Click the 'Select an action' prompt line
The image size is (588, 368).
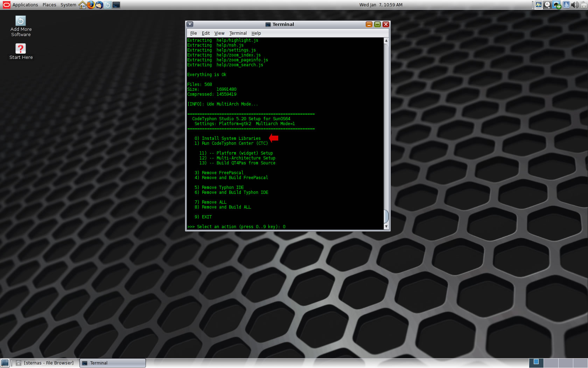(236, 227)
